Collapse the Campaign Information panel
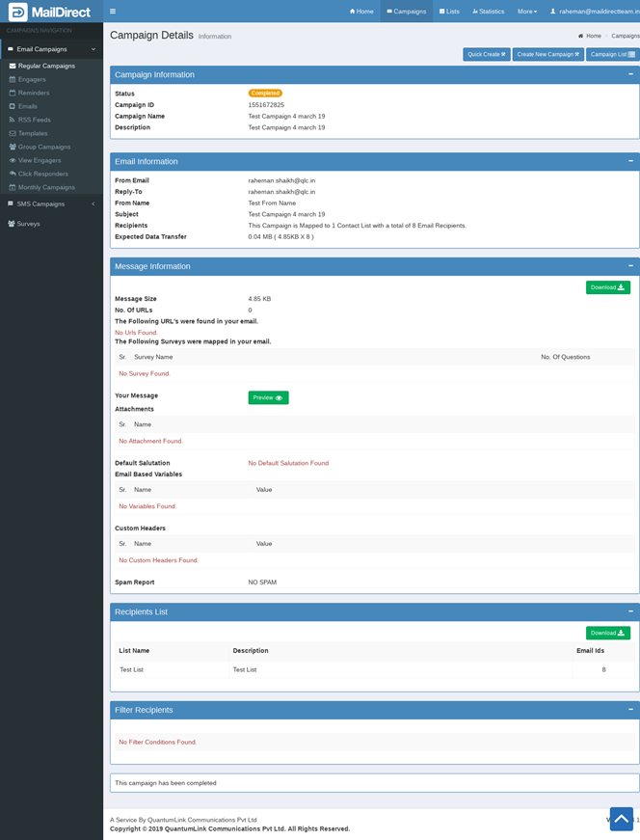 pyautogui.click(x=630, y=74)
